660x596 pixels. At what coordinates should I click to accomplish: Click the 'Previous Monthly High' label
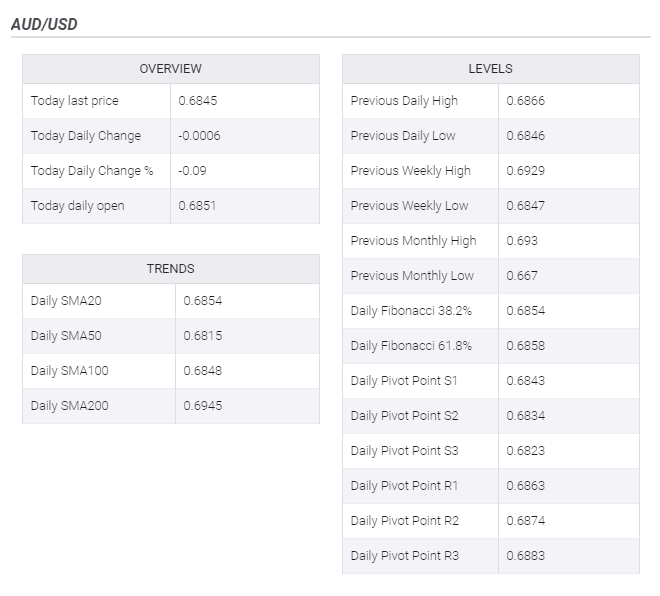[413, 241]
